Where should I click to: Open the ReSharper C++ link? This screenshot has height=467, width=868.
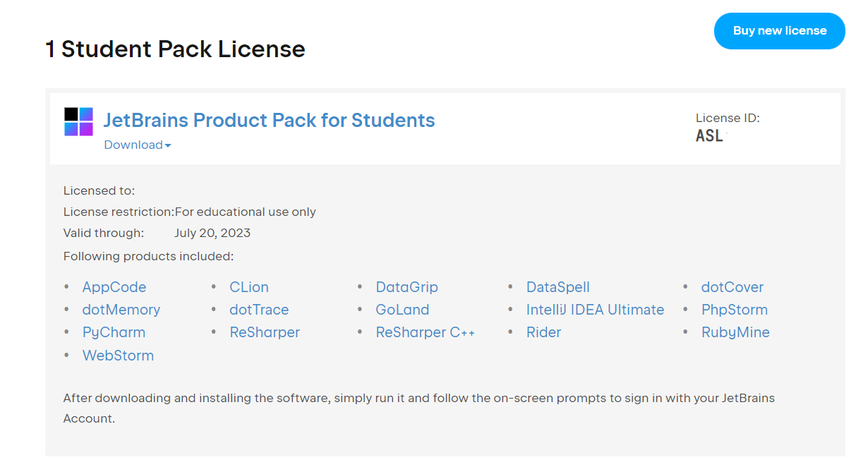coord(425,332)
